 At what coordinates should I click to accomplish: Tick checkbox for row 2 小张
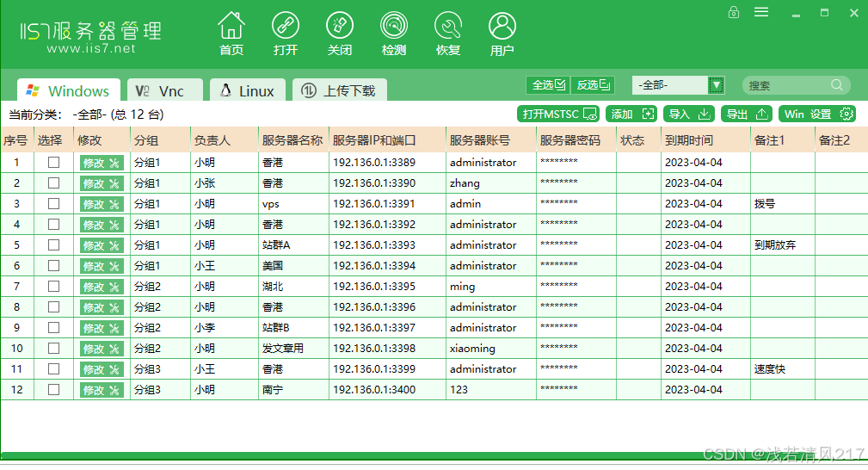point(53,182)
